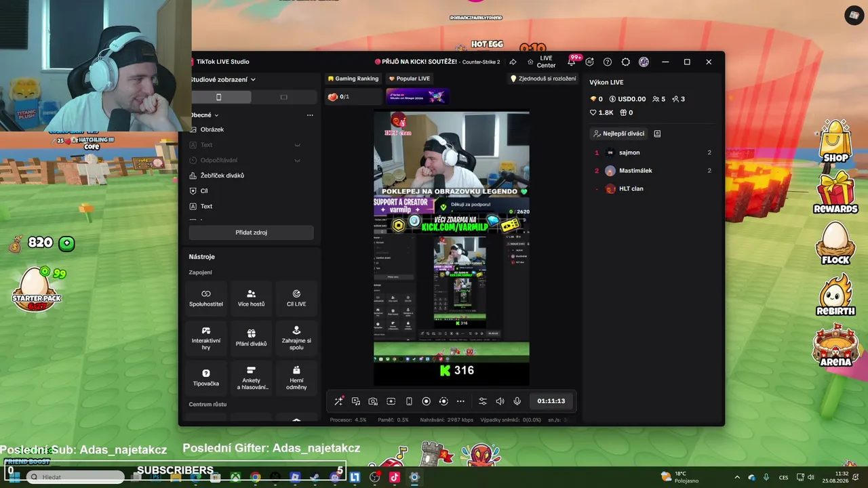The width and height of the screenshot is (868, 488).
Task: Open the STARTER PACK offer in game
Action: pyautogui.click(x=37, y=289)
